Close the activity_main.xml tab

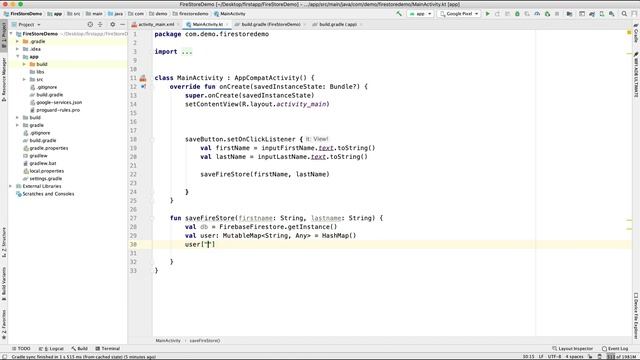tap(178, 24)
